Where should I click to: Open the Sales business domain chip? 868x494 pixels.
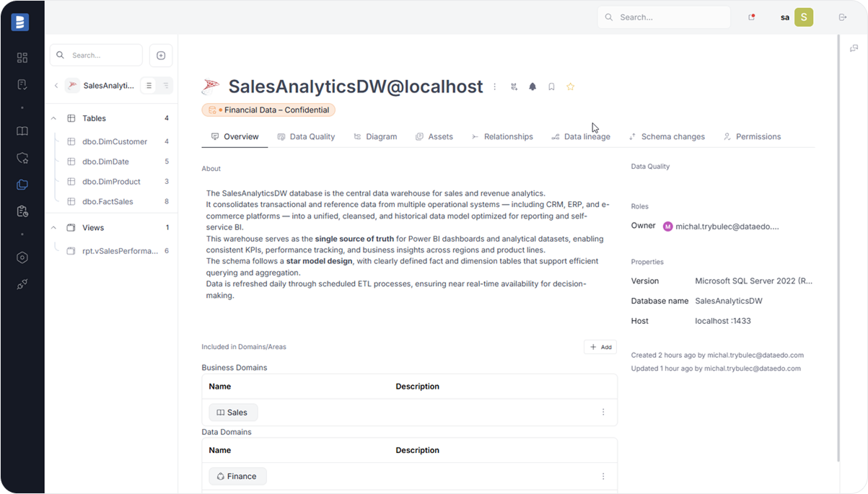click(233, 413)
